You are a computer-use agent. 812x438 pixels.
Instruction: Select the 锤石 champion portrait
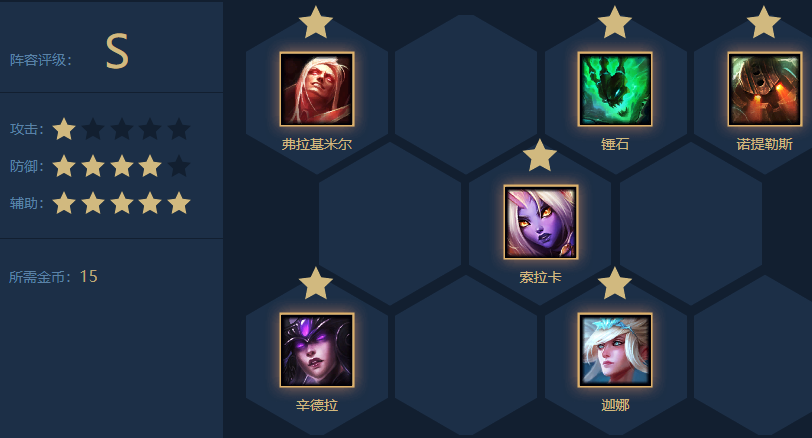(x=615, y=89)
